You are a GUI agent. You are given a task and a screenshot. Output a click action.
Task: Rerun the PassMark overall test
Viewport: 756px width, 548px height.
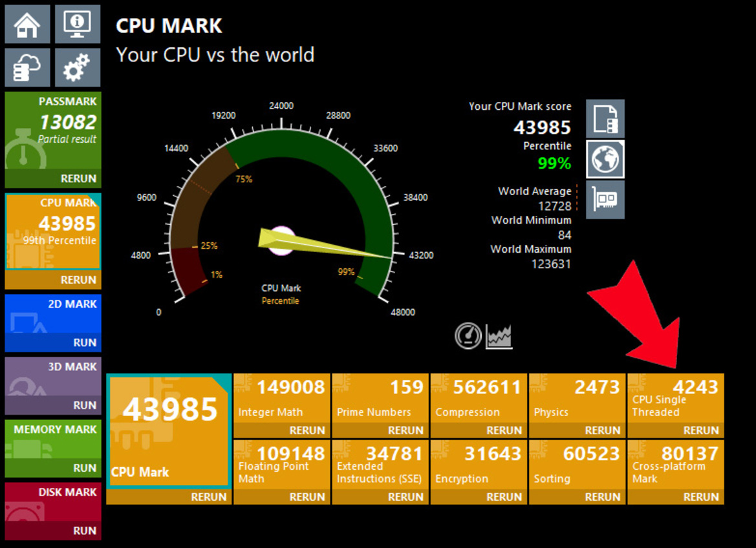pos(78,179)
